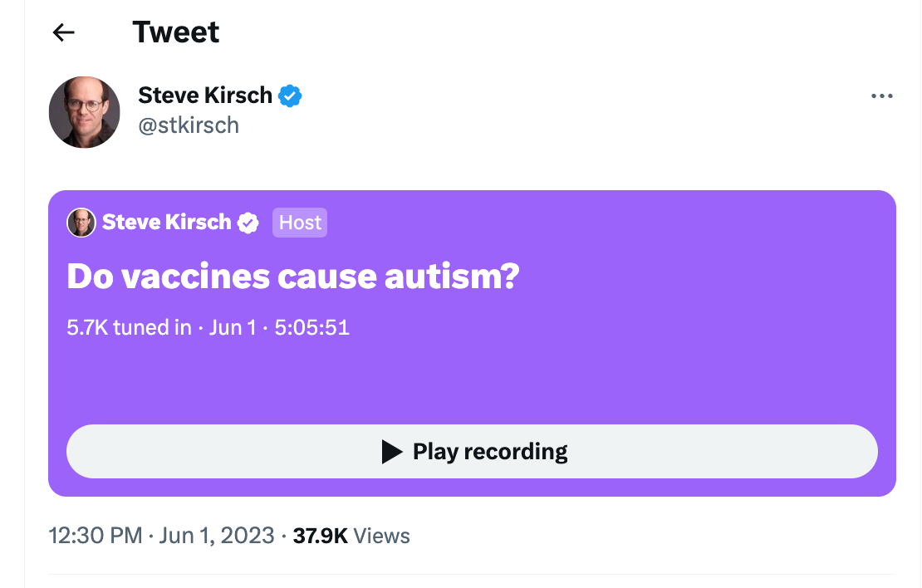Click the Jun 1, 2023 date below the card
Viewport: 922px width, 588px height.
[216, 536]
